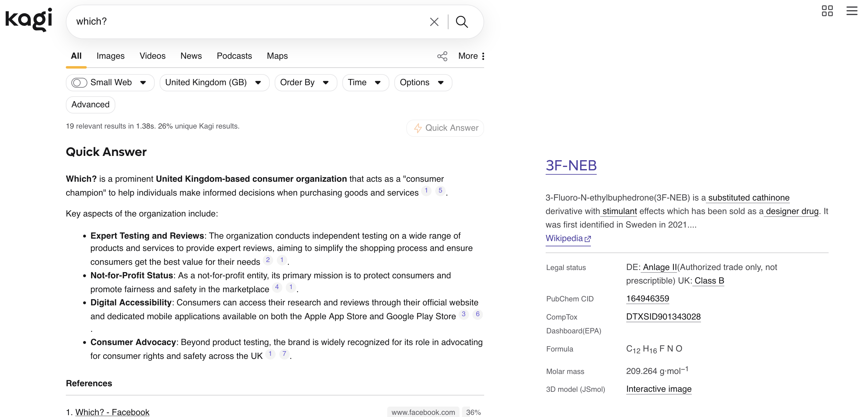This screenshot has height=417, width=868.
Task: Clear the search query with the X icon
Action: point(434,22)
